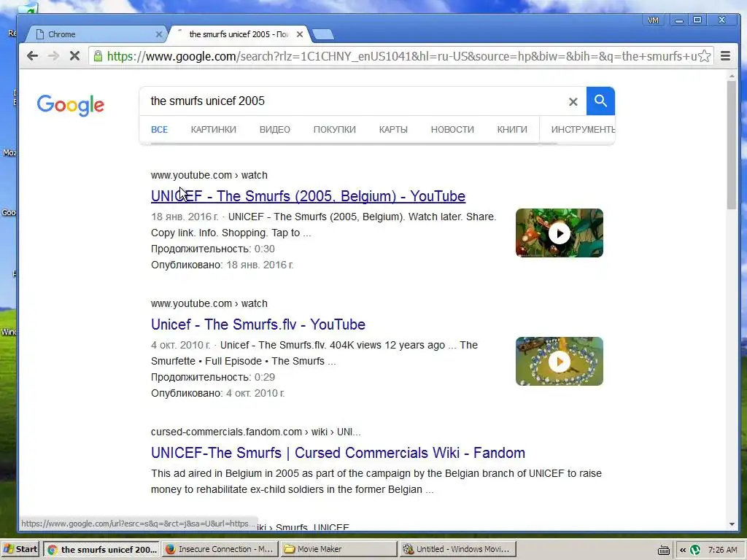Open 'Unicef - The Smurfs.flv - YouTube' result
This screenshot has width=747, height=560.
(x=258, y=324)
